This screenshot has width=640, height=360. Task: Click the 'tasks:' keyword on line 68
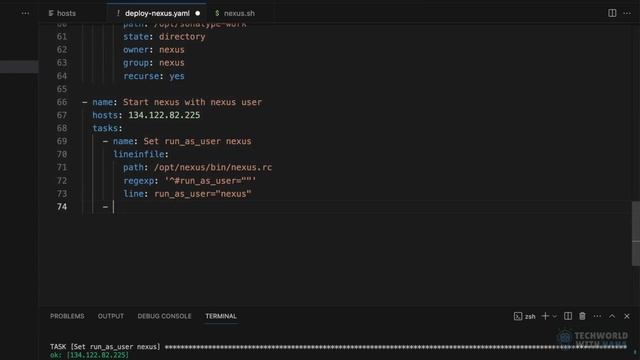107,128
